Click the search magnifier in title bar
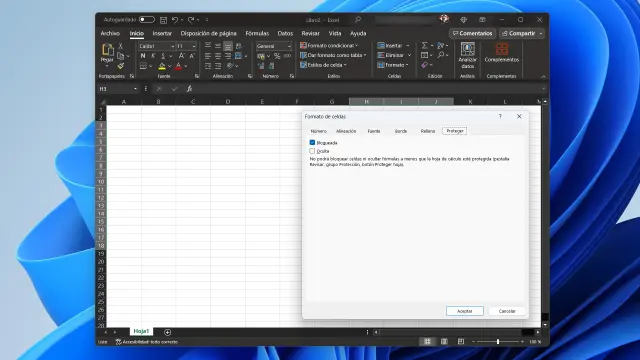Screen dimensions: 640x360 [358, 20]
